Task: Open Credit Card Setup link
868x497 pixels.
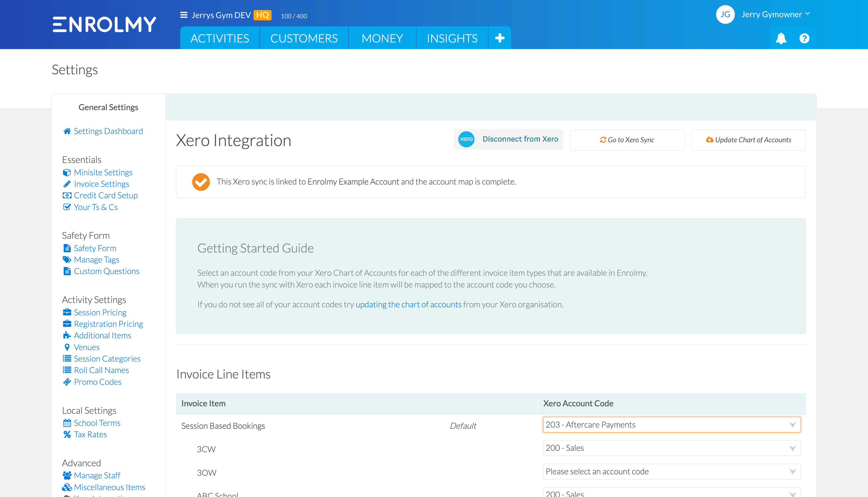Action: click(106, 195)
